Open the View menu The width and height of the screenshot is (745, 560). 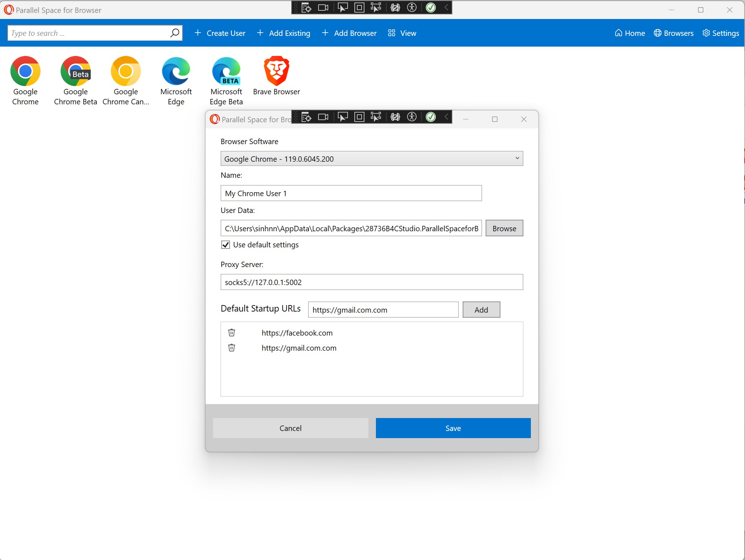click(402, 33)
